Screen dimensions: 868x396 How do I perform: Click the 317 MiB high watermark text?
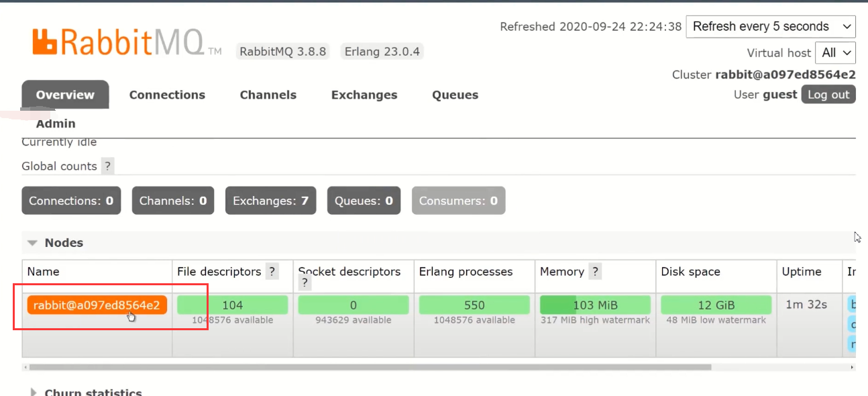(x=595, y=320)
